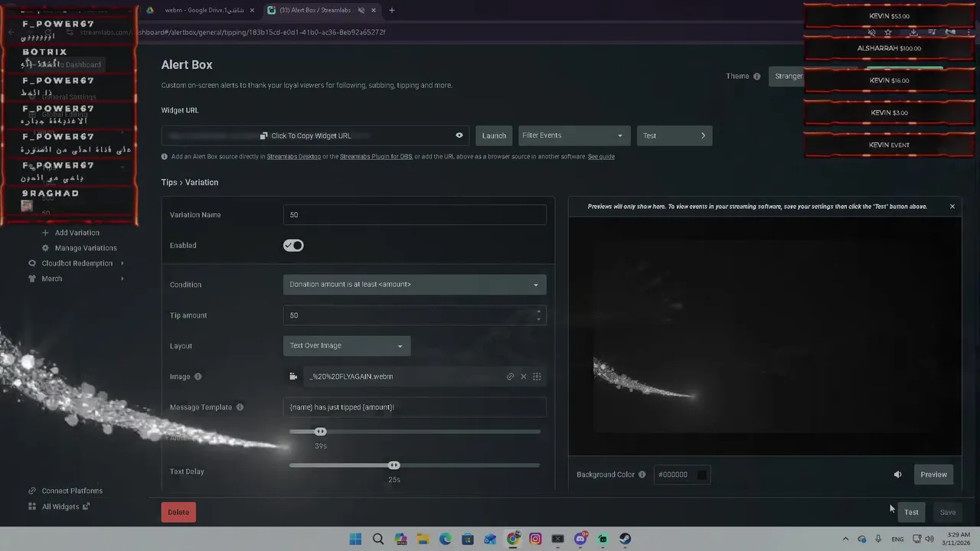Expand the Merch sidebar submenu
Screen dimensions: 980x551
(x=122, y=279)
